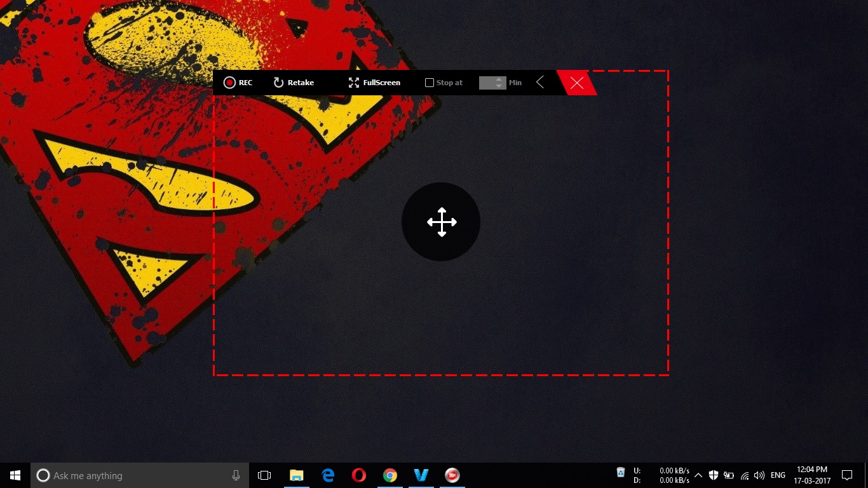Viewport: 868px width, 488px height.
Task: Open the clock showing 12:04 PM
Action: pos(812,475)
